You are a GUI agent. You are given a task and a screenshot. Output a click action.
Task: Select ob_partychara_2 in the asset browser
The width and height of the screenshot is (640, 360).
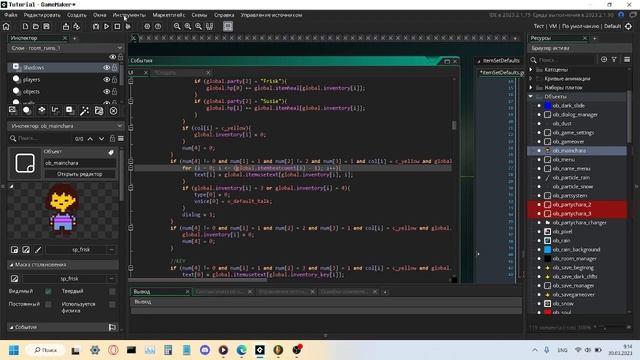pos(571,204)
